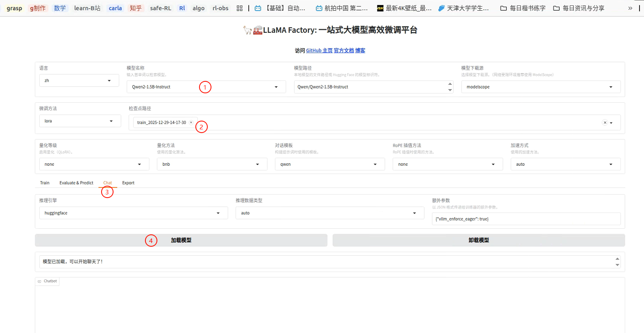
Task: Open the 模型名称 Qwen2-1.5B-Instruct dropdown
Action: coord(206,87)
